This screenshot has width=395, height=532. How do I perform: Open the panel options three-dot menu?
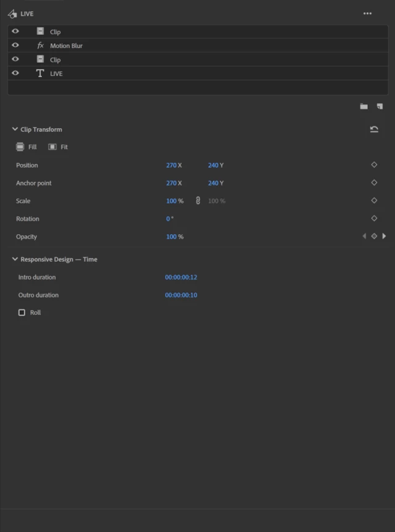tap(367, 14)
